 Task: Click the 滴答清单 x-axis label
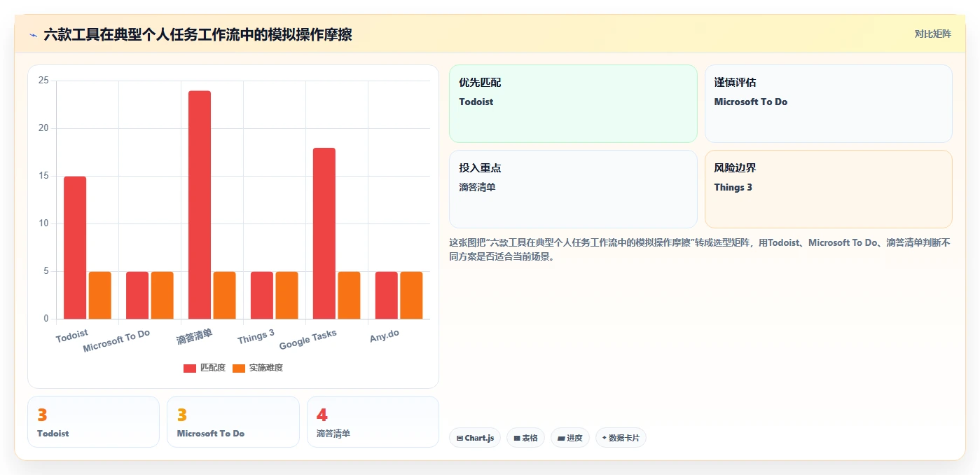tap(195, 336)
